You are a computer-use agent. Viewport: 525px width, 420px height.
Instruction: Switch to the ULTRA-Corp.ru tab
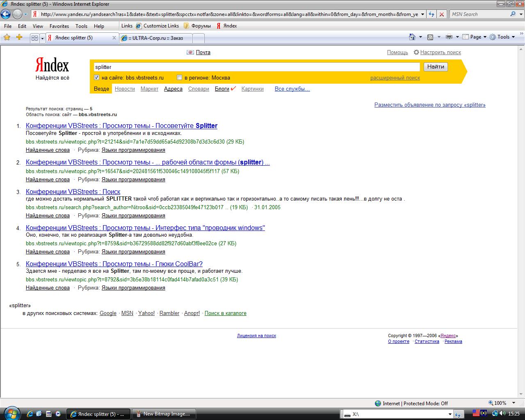click(156, 38)
